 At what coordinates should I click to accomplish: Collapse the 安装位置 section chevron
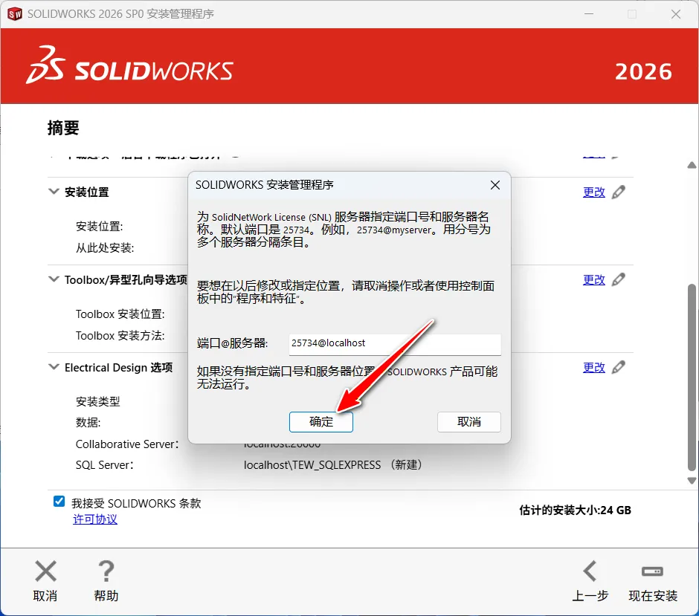[x=54, y=192]
